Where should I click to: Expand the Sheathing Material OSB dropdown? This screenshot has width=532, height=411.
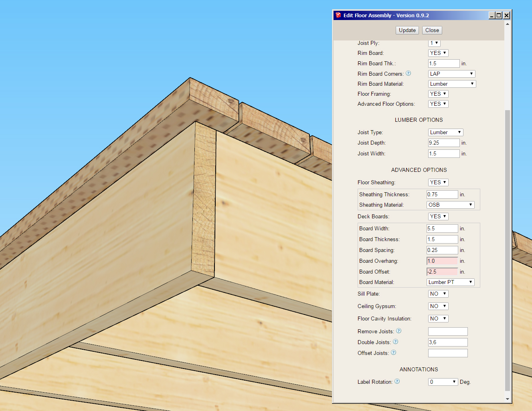450,205
